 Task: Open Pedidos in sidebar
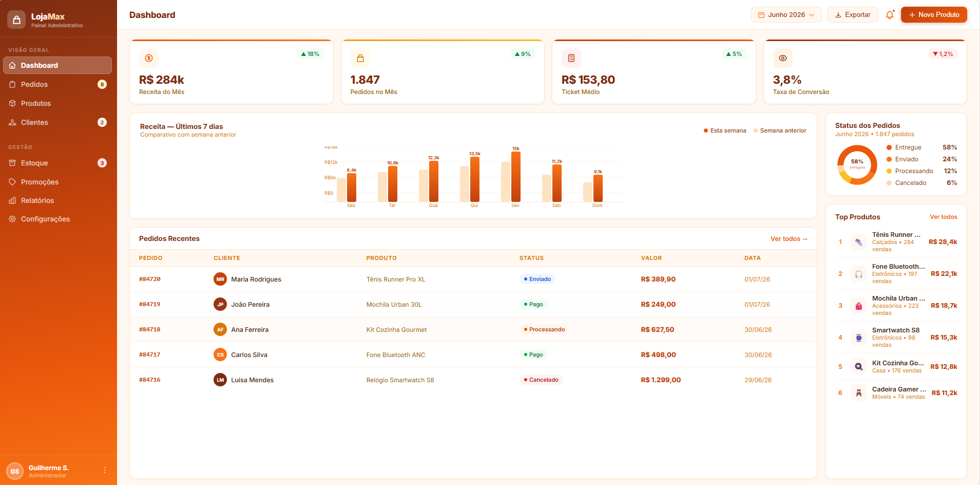(57, 84)
